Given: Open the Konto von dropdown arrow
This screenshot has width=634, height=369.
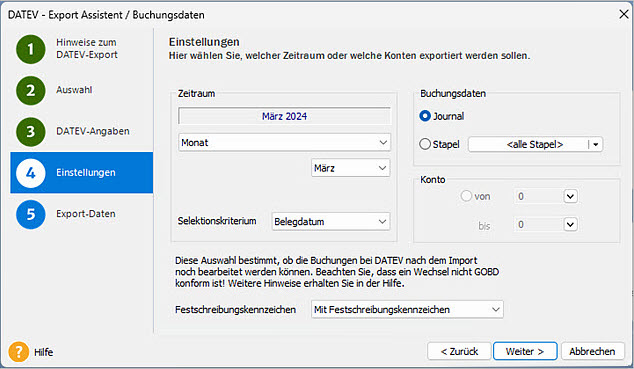Looking at the screenshot, I should click(570, 196).
